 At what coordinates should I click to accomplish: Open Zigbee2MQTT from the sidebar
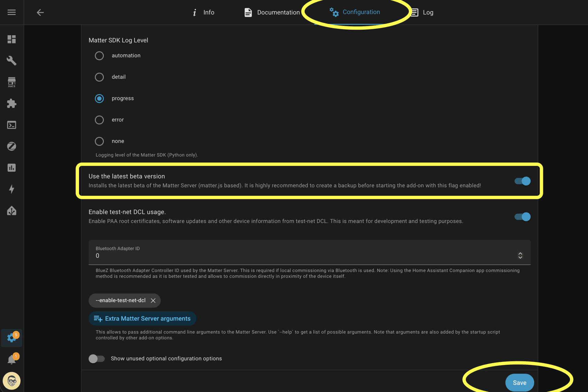click(x=11, y=146)
